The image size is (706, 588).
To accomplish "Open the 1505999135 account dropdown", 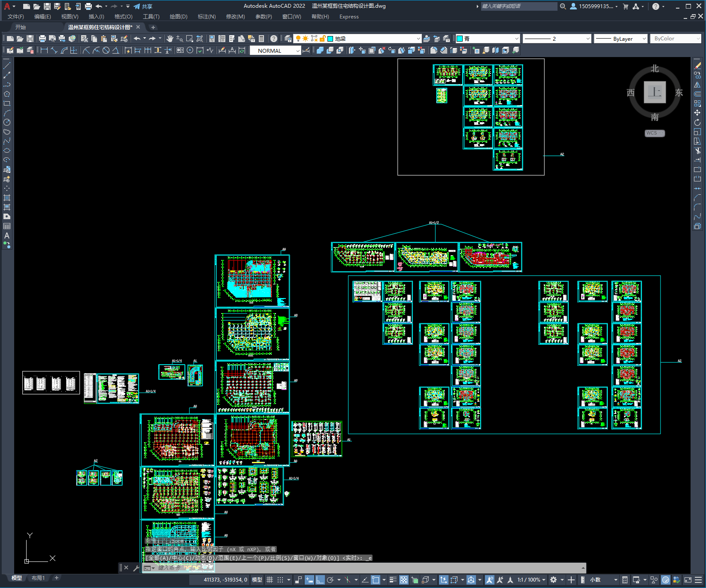I will 594,6.
